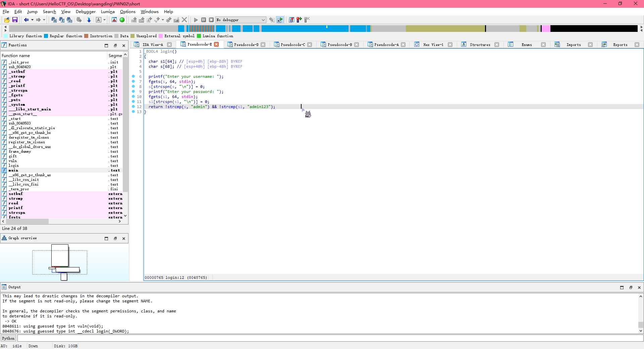Click the Jump back arrow icon
Viewport: 644px width, 349px height.
[26, 20]
